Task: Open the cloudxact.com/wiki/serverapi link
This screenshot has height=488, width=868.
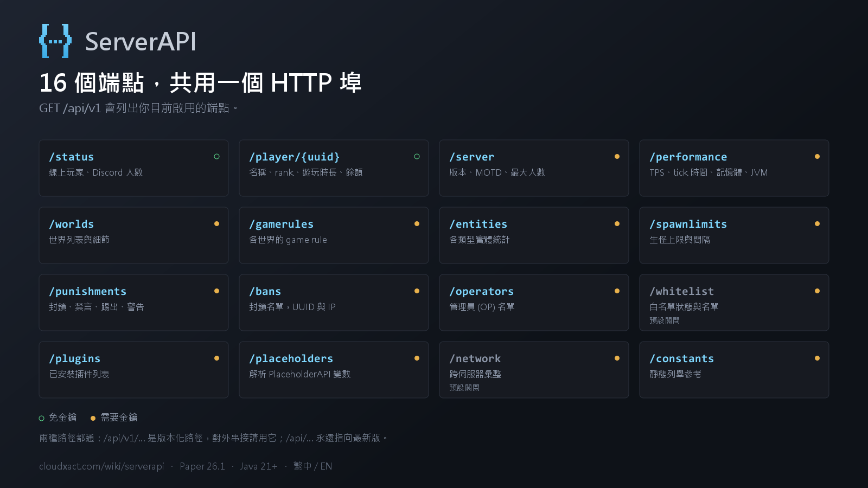Action: point(101,466)
